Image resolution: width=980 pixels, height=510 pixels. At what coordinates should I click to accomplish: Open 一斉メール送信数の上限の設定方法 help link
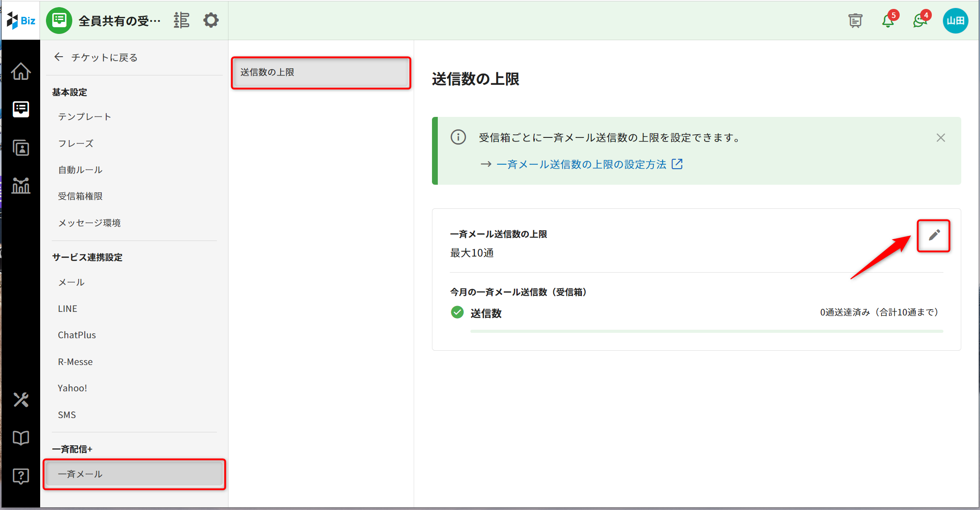(581, 164)
